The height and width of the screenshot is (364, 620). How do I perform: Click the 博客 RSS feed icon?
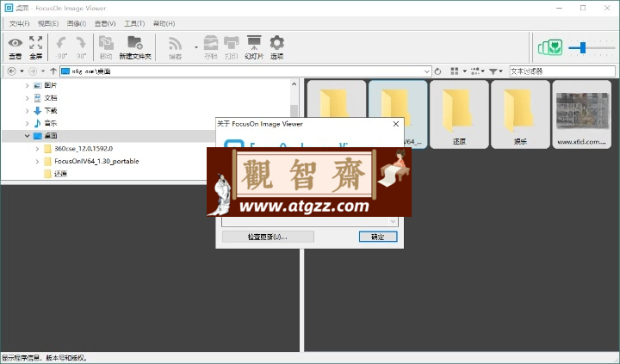click(175, 47)
